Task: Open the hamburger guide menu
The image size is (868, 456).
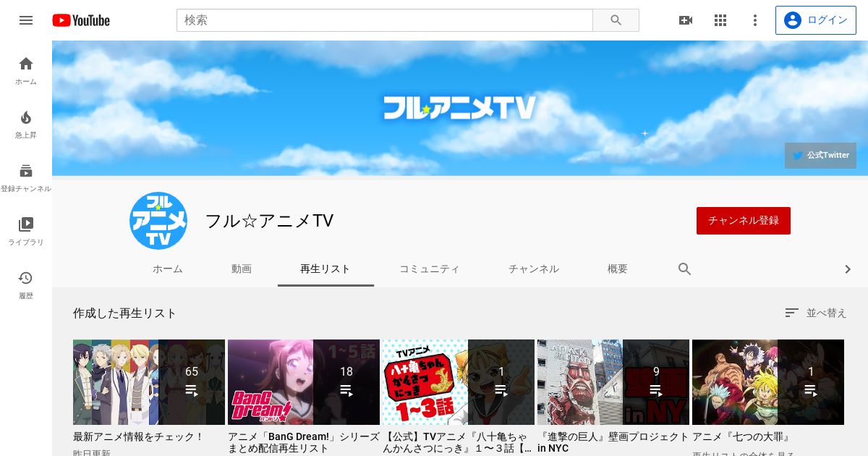Action: [x=26, y=20]
